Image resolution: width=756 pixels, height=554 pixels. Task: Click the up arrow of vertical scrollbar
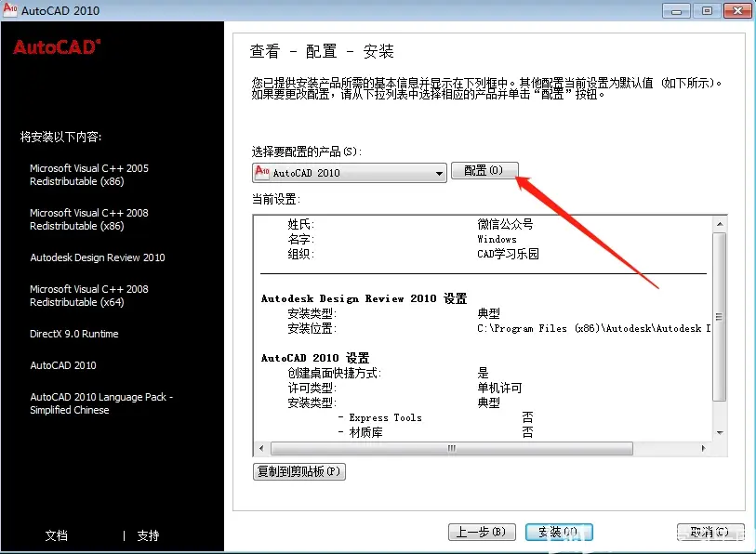pos(720,224)
